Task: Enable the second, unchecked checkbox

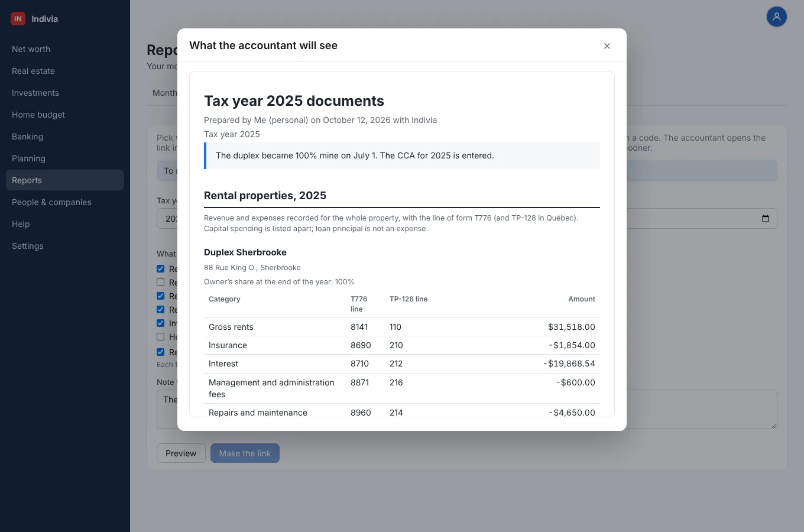Action: (160, 283)
